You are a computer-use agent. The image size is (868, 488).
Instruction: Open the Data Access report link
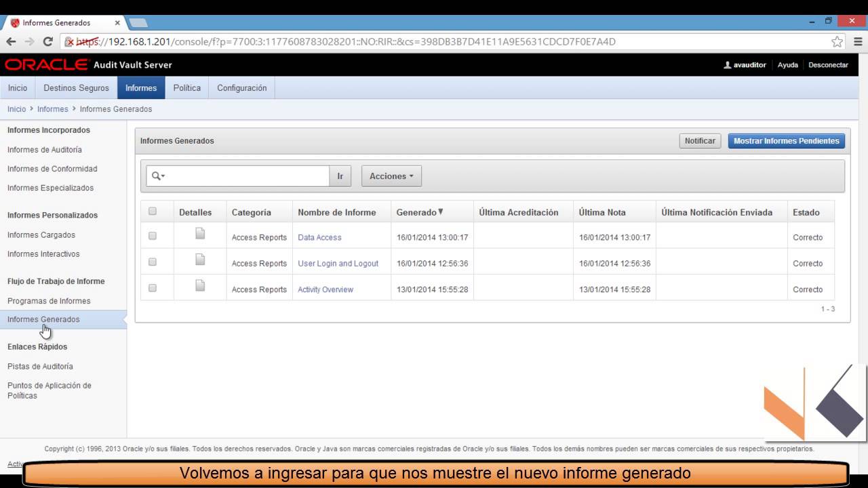point(319,237)
